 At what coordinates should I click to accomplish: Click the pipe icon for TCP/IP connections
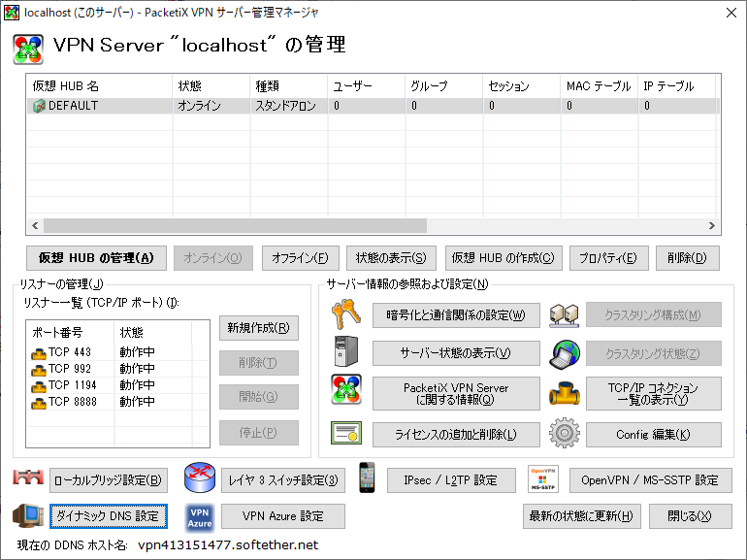point(565,394)
